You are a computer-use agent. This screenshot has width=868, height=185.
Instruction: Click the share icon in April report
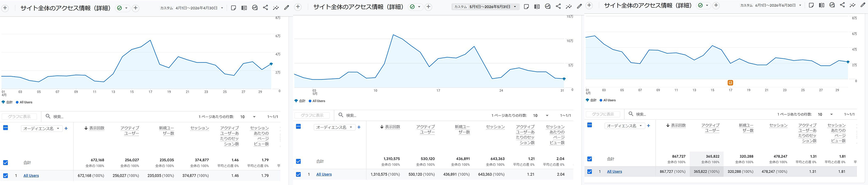tap(265, 7)
